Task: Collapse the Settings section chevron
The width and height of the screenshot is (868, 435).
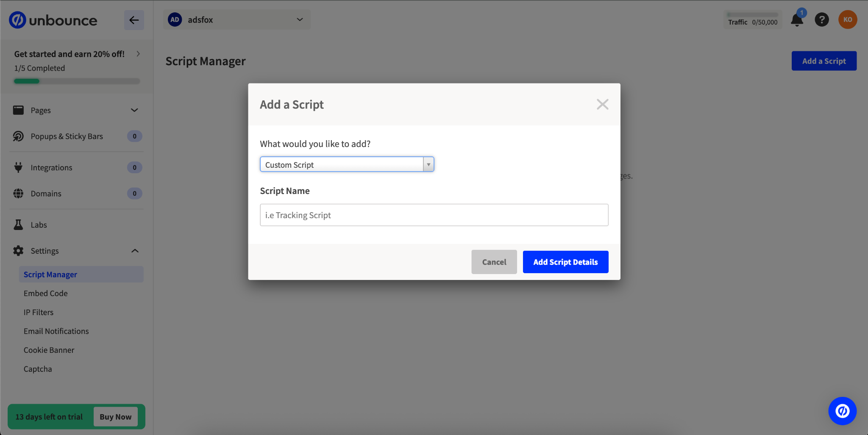Action: point(135,251)
